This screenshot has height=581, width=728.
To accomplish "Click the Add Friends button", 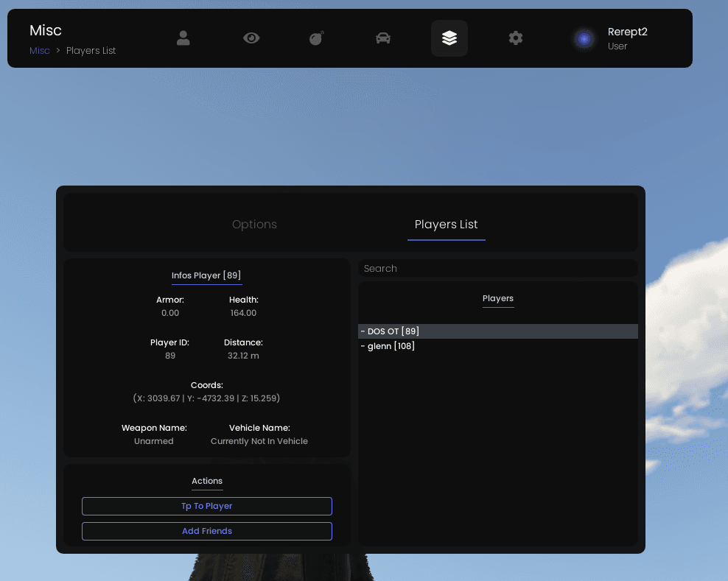I will click(207, 532).
